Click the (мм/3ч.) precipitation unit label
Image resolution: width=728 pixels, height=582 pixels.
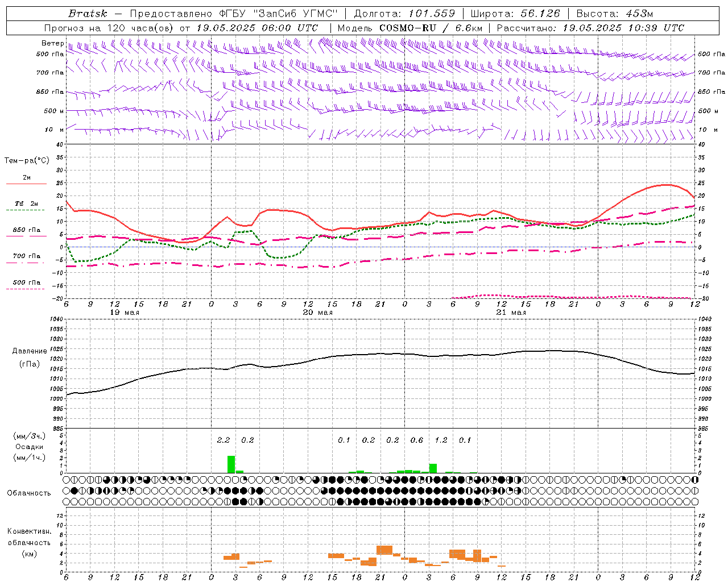pos(30,436)
